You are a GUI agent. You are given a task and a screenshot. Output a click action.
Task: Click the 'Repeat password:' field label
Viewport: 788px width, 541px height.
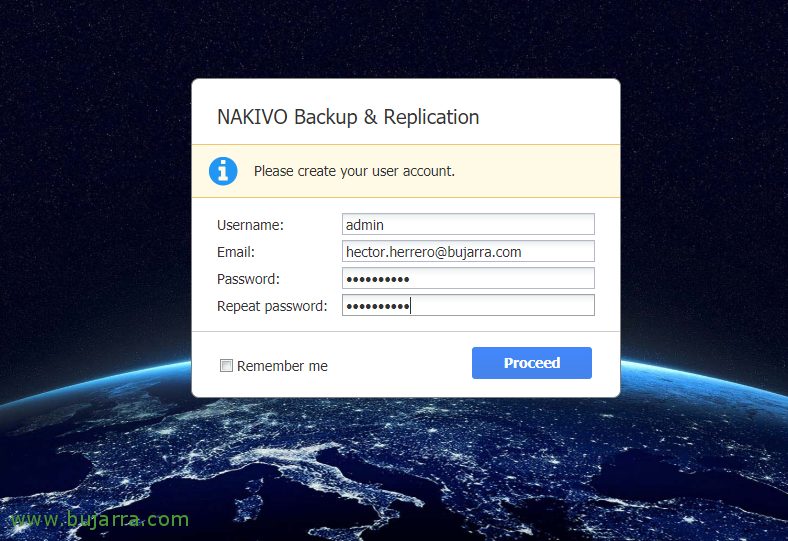click(272, 306)
